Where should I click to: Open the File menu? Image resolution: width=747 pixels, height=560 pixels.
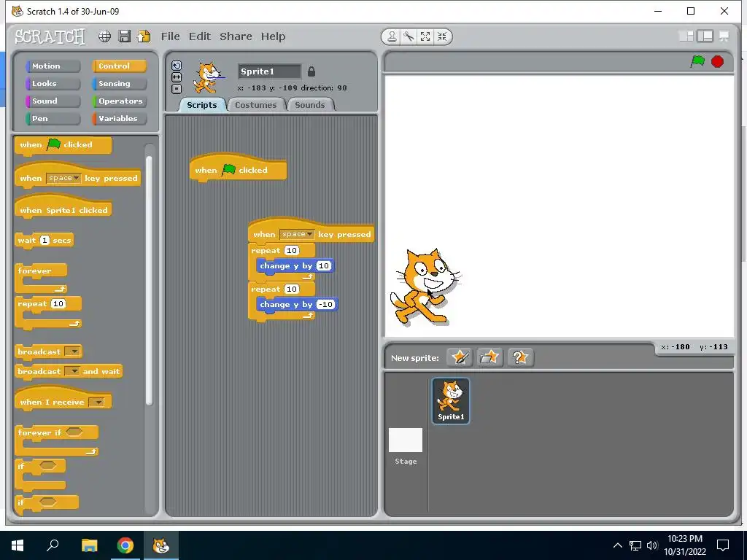pyautogui.click(x=170, y=36)
